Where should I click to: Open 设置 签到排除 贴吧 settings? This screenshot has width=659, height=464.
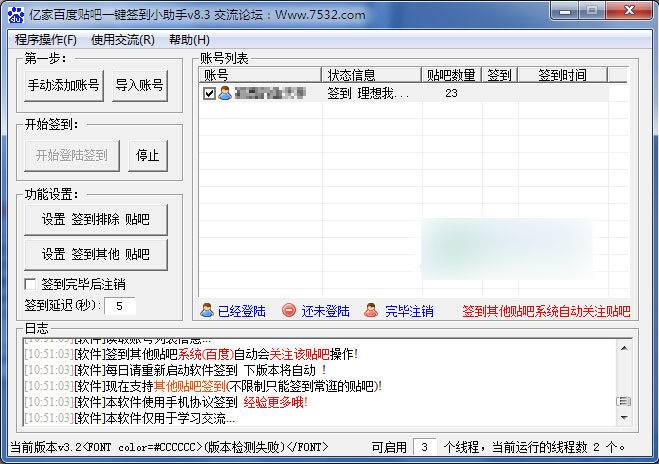pyautogui.click(x=96, y=219)
